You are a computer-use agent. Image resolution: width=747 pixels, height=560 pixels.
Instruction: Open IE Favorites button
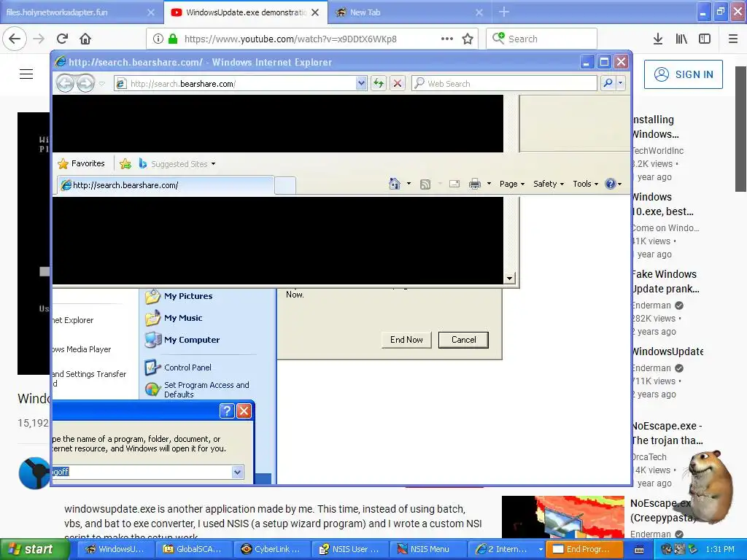(x=81, y=164)
